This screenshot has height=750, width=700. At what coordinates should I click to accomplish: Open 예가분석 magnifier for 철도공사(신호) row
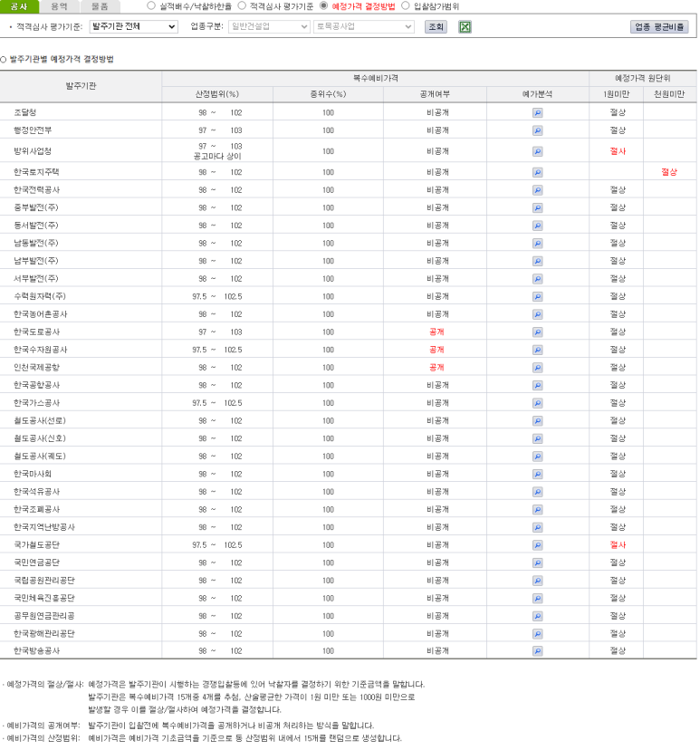[537, 438]
